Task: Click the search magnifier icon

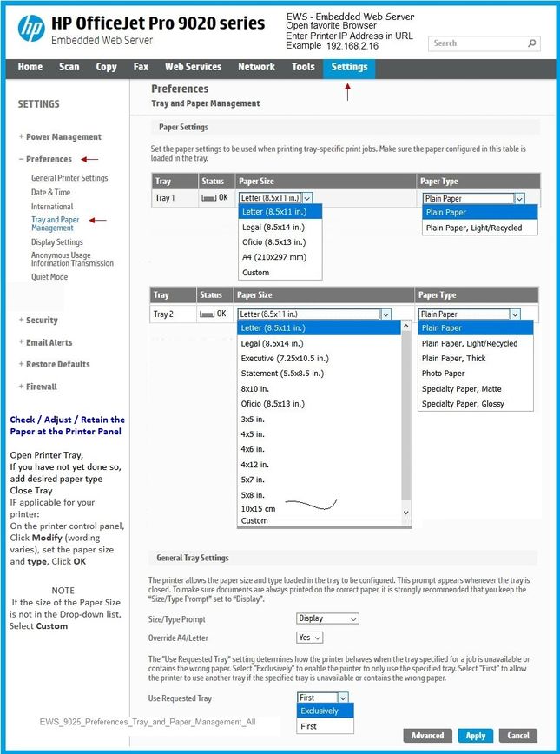Action: tap(531, 43)
